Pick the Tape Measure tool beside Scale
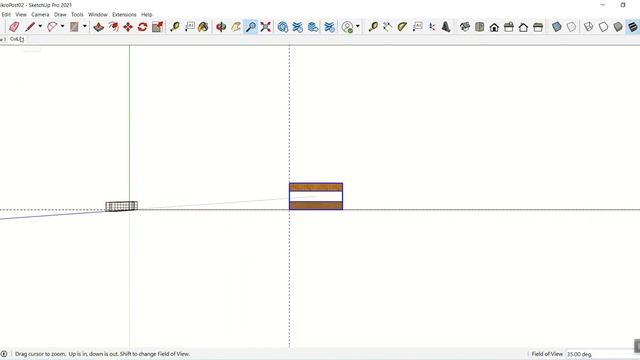Viewport: 640px width, 360px height. (175, 27)
